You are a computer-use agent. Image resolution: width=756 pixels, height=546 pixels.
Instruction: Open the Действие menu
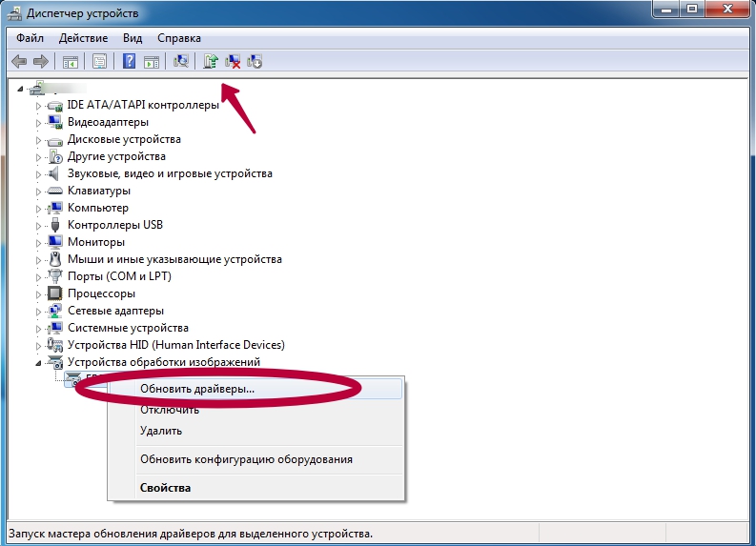84,38
